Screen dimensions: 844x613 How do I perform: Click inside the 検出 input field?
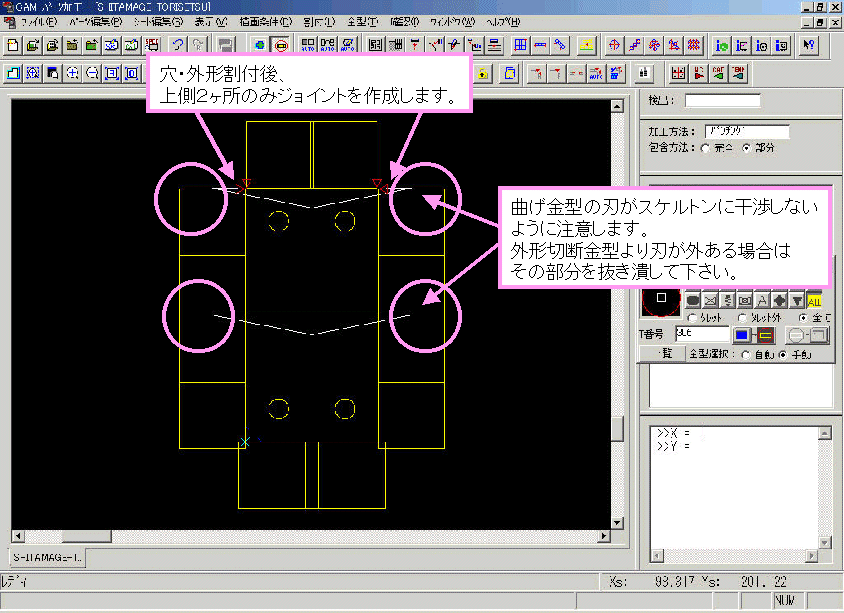(722, 101)
